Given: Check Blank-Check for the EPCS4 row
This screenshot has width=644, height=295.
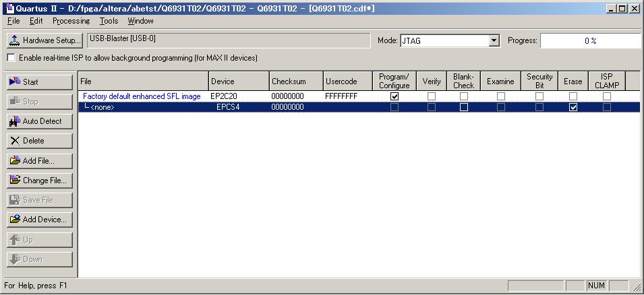Looking at the screenshot, I should 464,107.
